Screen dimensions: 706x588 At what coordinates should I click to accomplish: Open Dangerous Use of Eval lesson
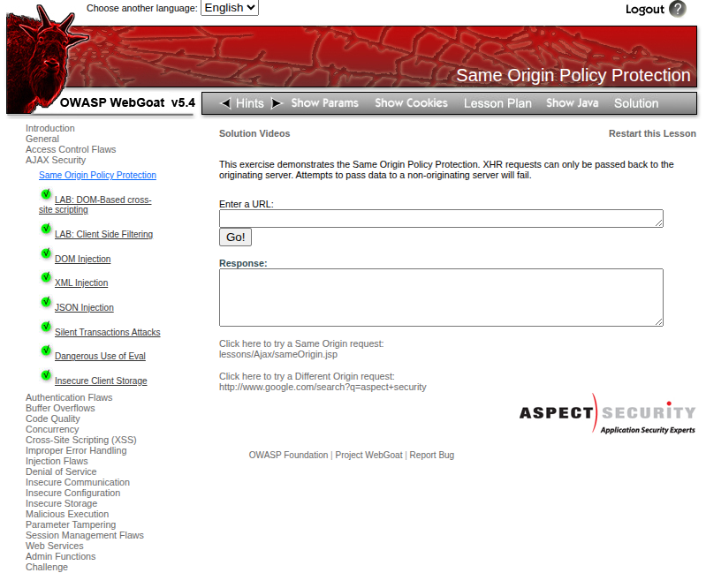coord(100,357)
